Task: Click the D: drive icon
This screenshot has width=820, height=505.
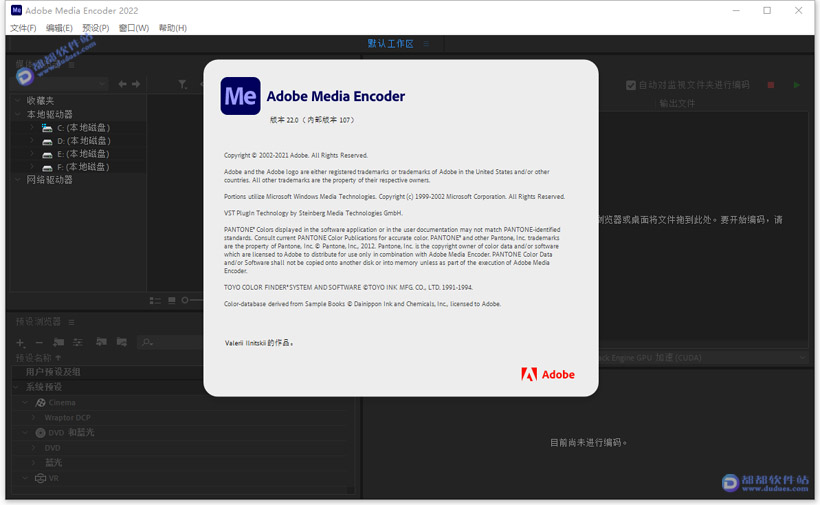Action: (x=47, y=141)
